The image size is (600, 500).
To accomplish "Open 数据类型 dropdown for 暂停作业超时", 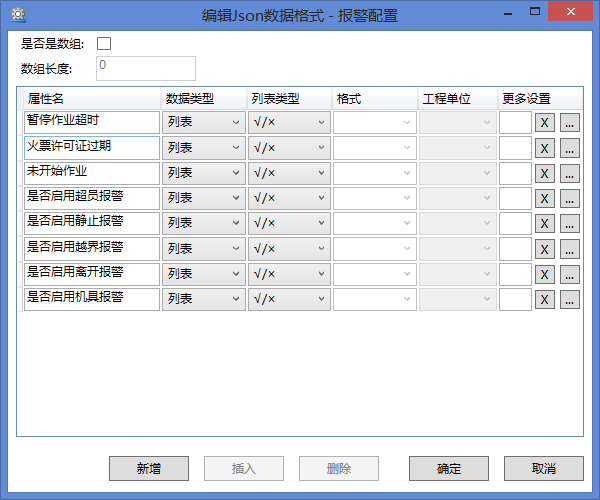I will (204, 122).
